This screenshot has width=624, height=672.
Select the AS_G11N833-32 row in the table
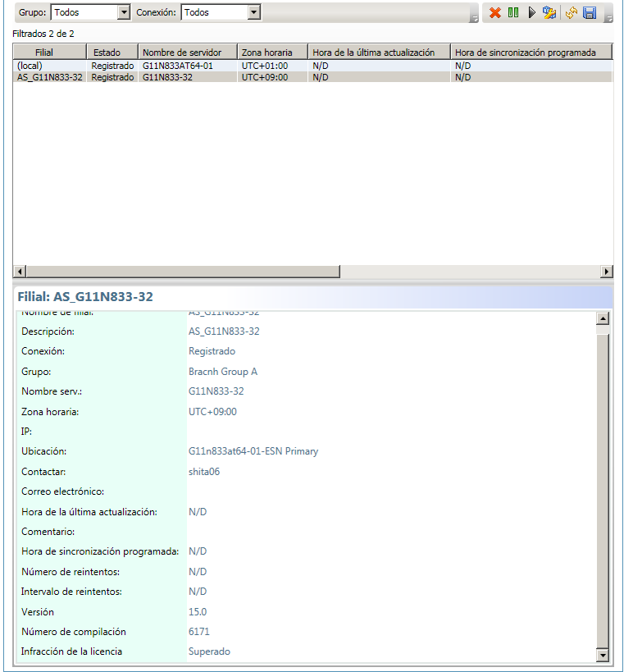pos(312,77)
